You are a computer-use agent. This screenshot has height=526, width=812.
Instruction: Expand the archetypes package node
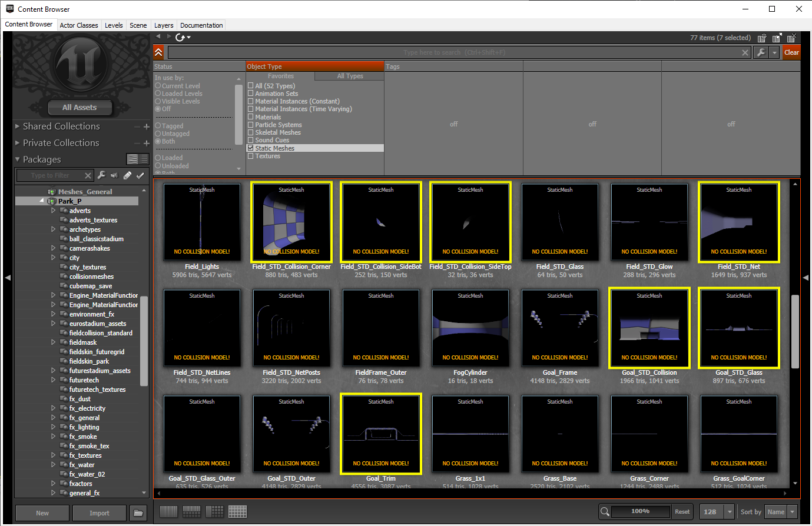[x=53, y=229]
